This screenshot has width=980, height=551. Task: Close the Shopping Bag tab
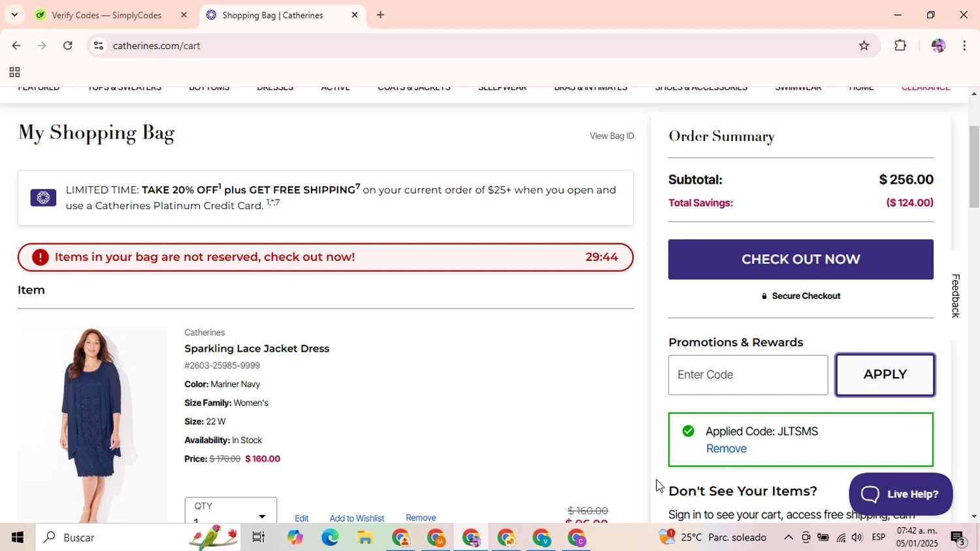(x=355, y=15)
